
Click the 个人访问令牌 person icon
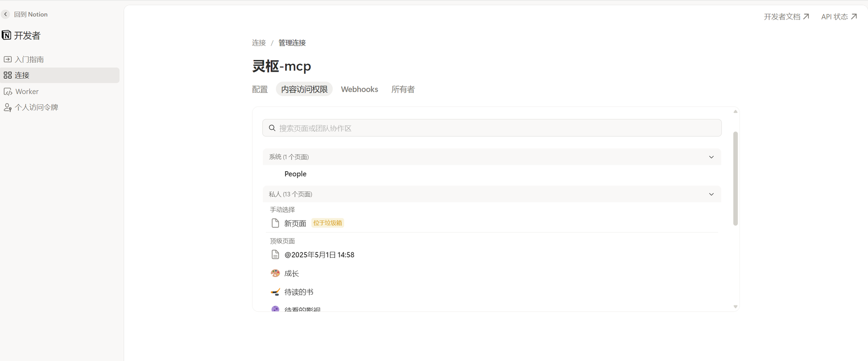[x=7, y=107]
